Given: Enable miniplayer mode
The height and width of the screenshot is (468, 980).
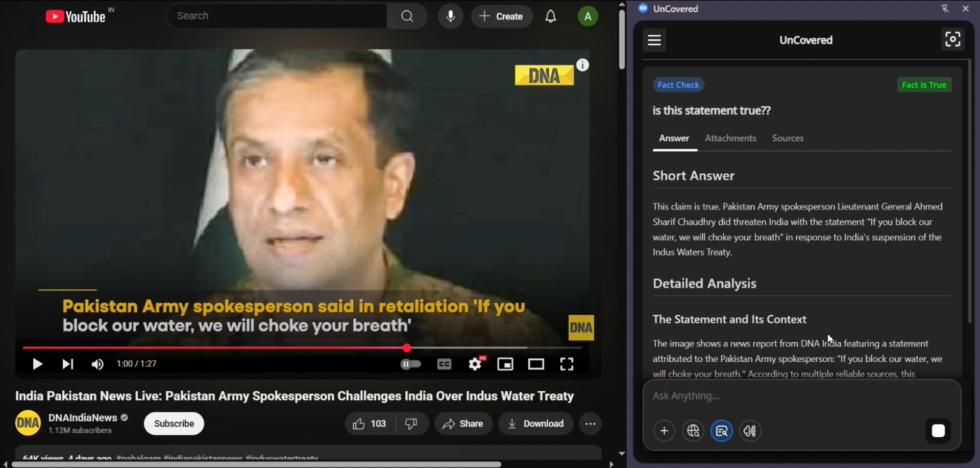Looking at the screenshot, I should [x=505, y=364].
